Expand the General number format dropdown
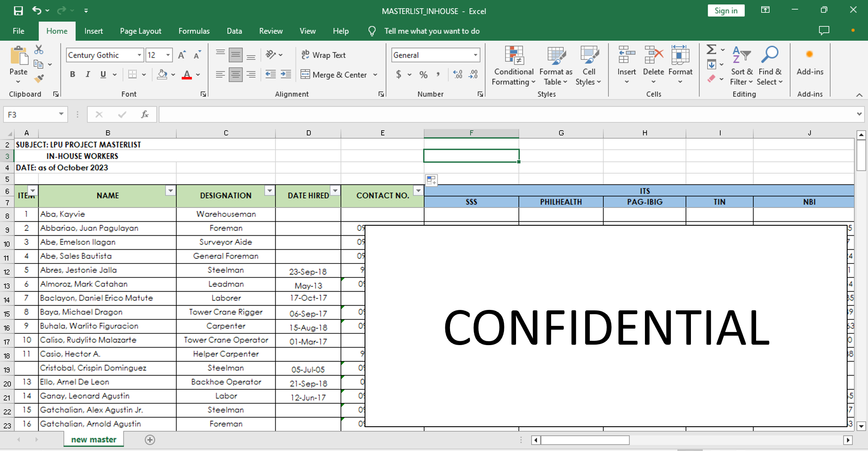This screenshot has height=451, width=868. tap(476, 55)
